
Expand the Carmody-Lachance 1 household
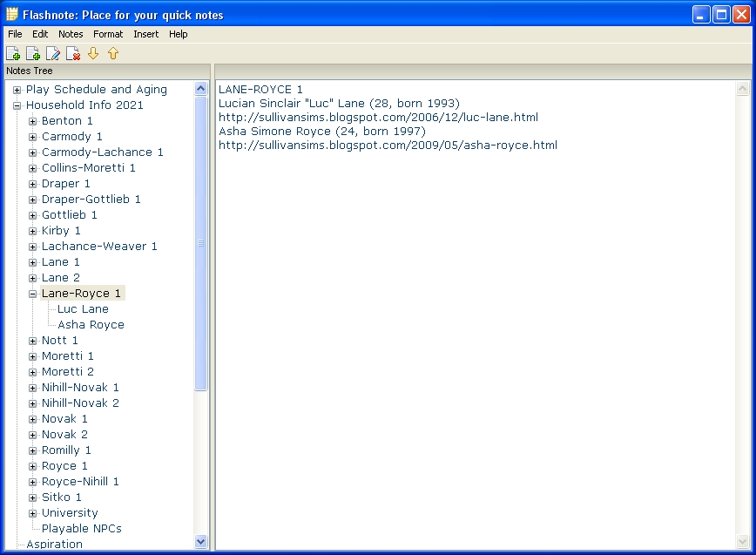click(32, 152)
